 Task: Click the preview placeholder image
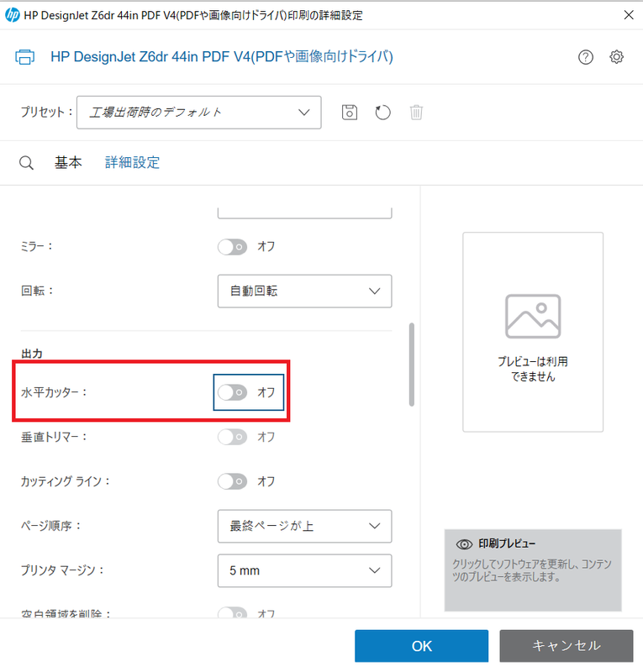(x=533, y=317)
